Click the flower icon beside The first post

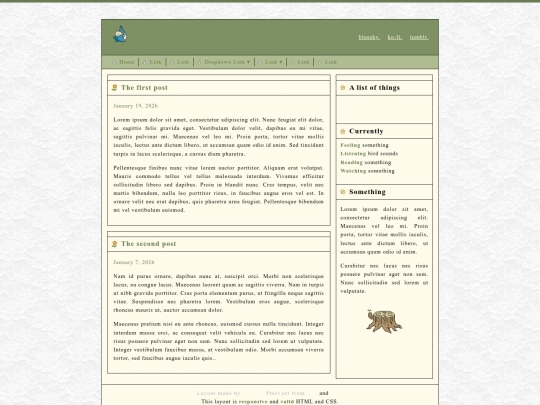pos(115,88)
